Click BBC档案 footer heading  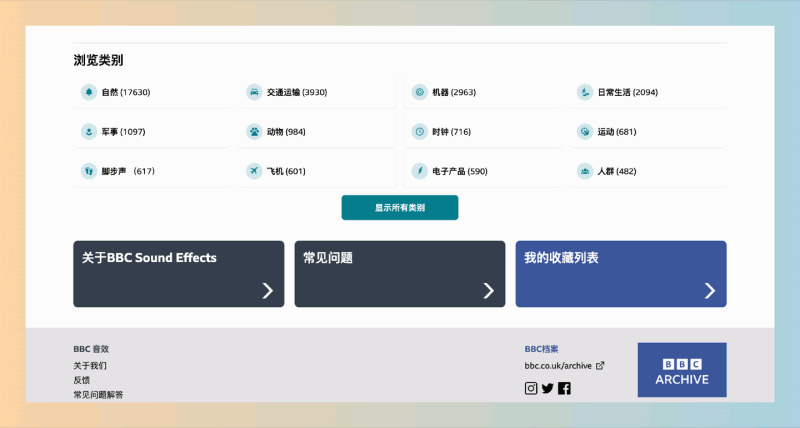[x=541, y=349]
